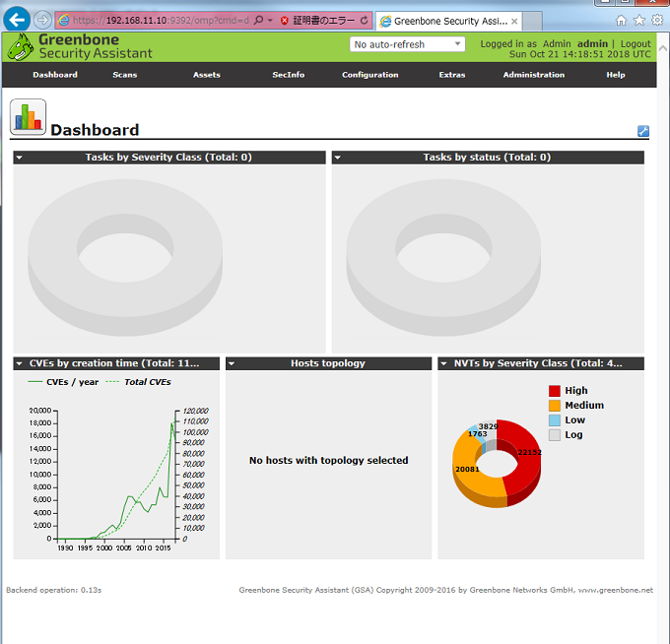
Task: Click the Medium orange legend swatch
Action: click(554, 406)
